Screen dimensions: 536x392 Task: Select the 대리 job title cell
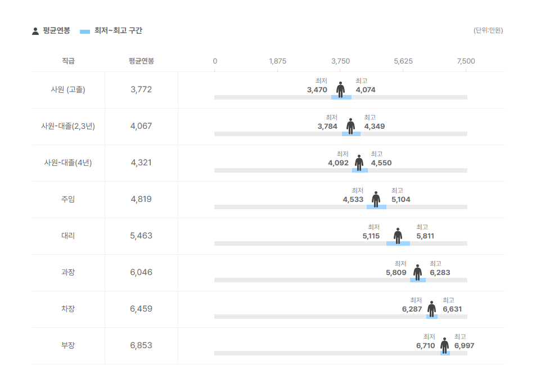point(68,236)
